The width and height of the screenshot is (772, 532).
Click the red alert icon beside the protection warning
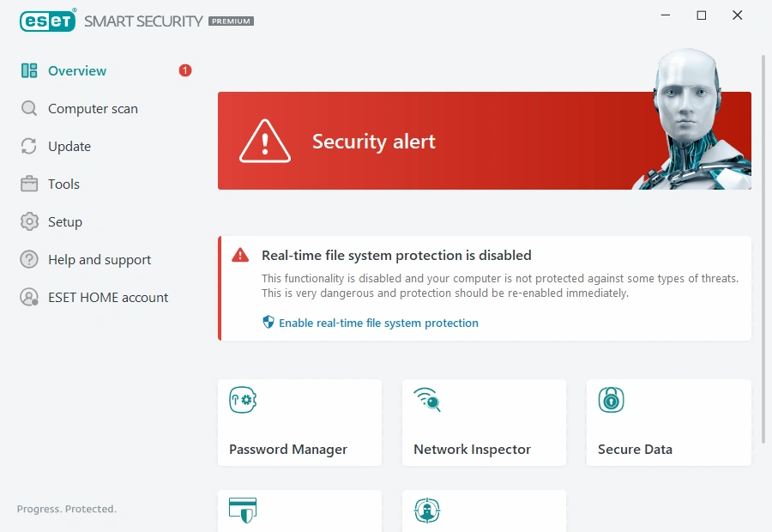tap(240, 254)
